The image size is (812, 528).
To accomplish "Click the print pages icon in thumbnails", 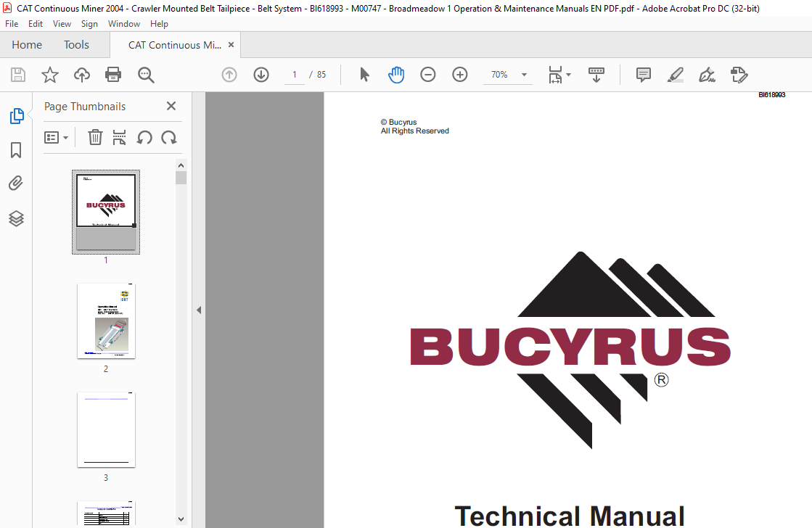I will (120, 138).
